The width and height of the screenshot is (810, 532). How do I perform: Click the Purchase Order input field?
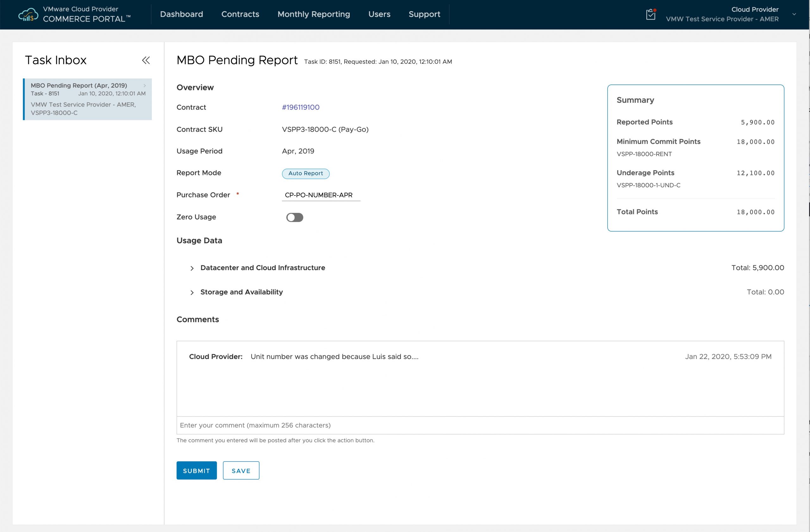(x=321, y=195)
